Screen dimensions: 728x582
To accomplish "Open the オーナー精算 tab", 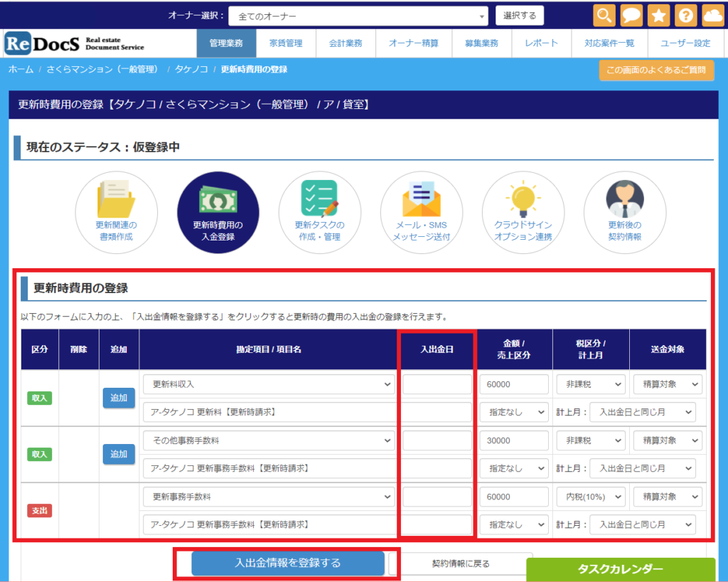I will (414, 43).
